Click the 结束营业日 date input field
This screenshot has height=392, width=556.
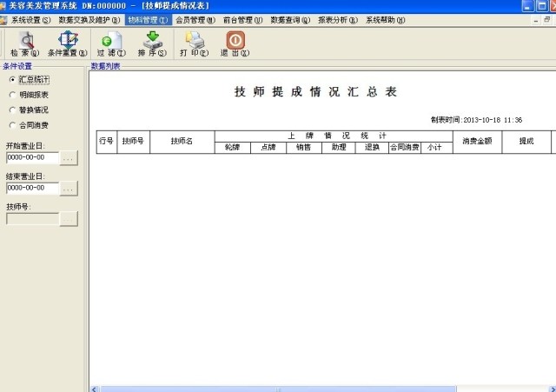33,189
